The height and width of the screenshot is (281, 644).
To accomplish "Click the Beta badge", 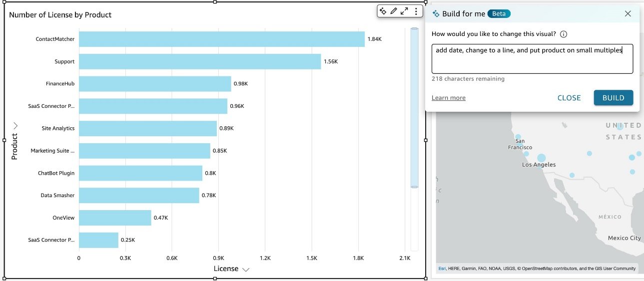I will point(499,13).
